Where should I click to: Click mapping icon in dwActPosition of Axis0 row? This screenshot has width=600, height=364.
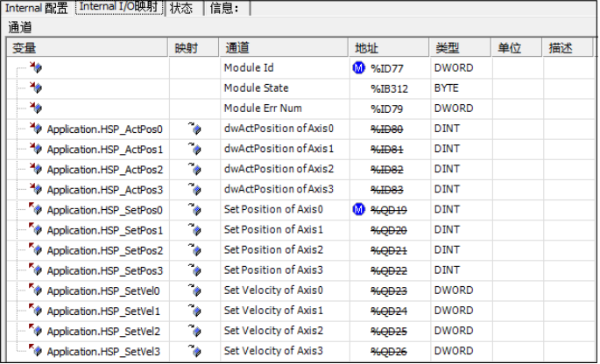point(194,129)
